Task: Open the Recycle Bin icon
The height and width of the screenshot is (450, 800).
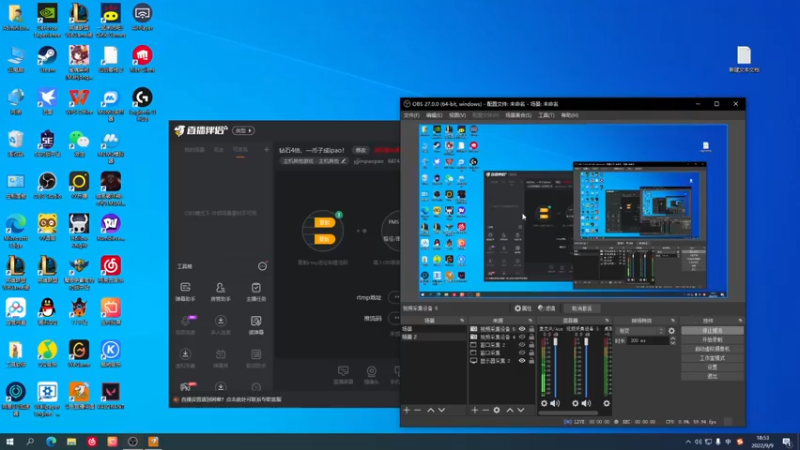Action: [15, 141]
